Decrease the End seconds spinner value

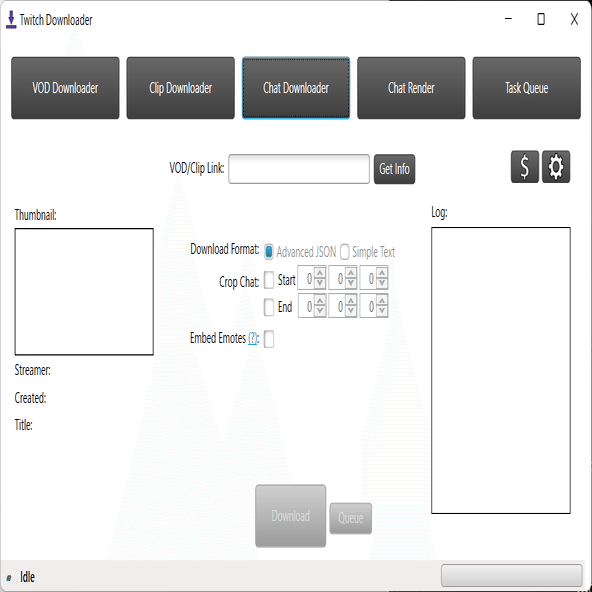(x=382, y=311)
